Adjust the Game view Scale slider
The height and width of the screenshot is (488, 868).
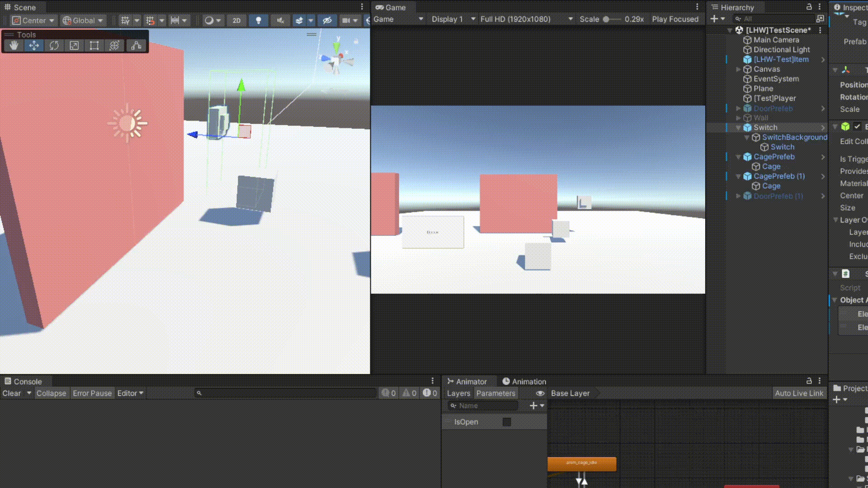[606, 19]
